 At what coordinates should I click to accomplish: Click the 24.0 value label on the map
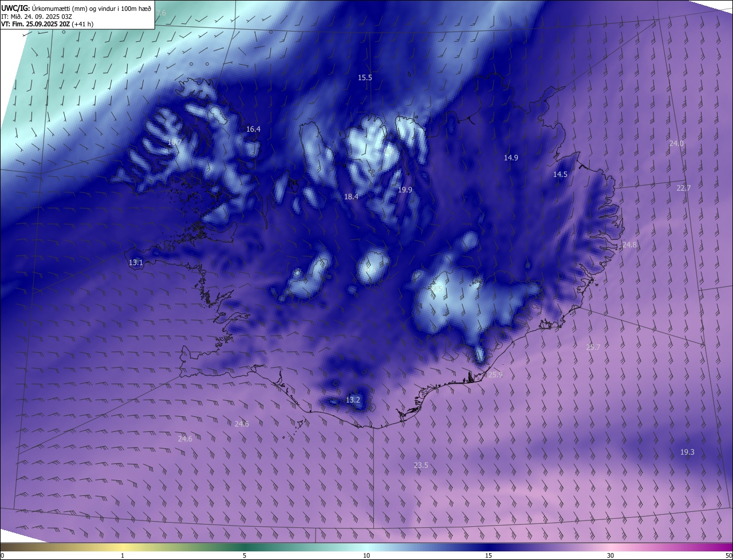tap(676, 143)
